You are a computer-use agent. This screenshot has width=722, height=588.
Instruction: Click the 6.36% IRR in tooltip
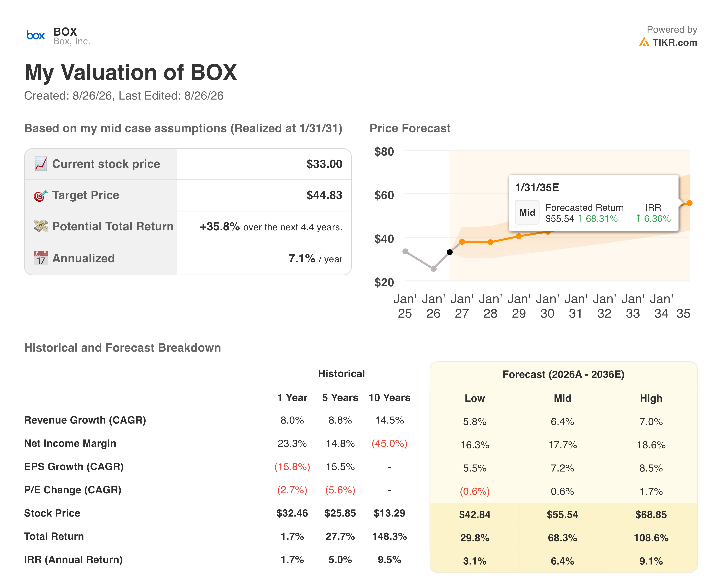[x=654, y=219]
